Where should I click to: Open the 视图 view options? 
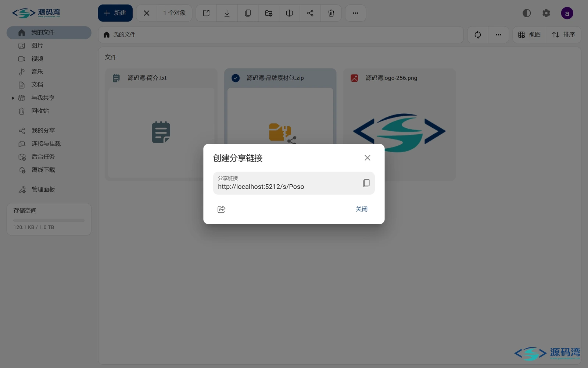pos(530,35)
